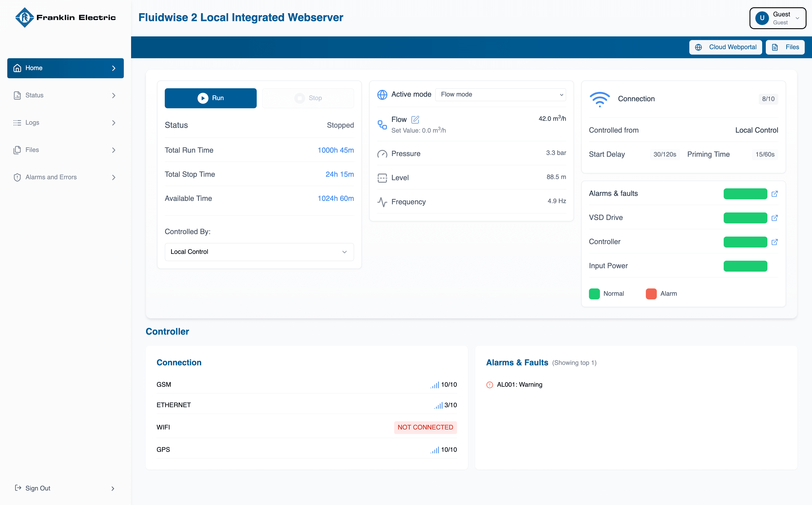
Task: Click the disabled Stop button
Action: 308,98
